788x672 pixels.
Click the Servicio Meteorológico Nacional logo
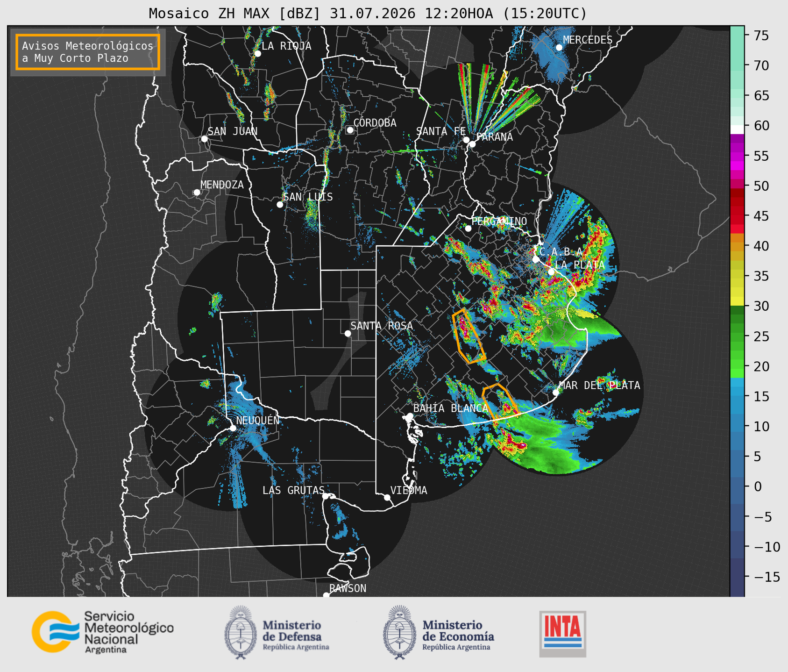pos(103,632)
